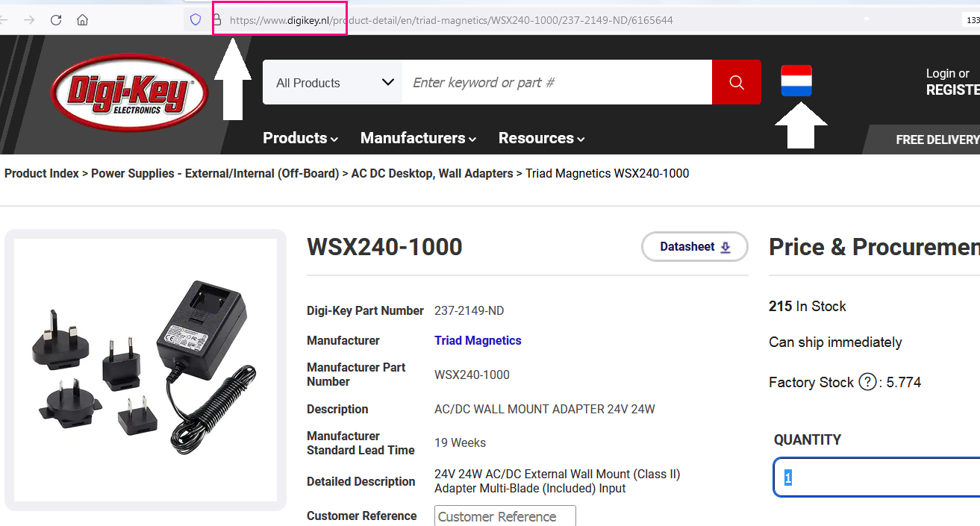Click the Detailed Description text about Multi-Blade input
980x526 pixels.
tap(558, 481)
